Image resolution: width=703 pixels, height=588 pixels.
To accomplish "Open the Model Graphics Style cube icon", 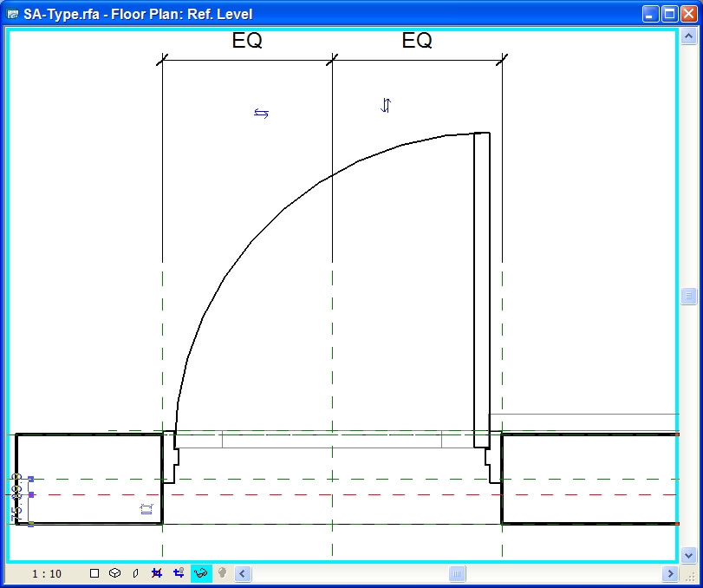I will (114, 573).
